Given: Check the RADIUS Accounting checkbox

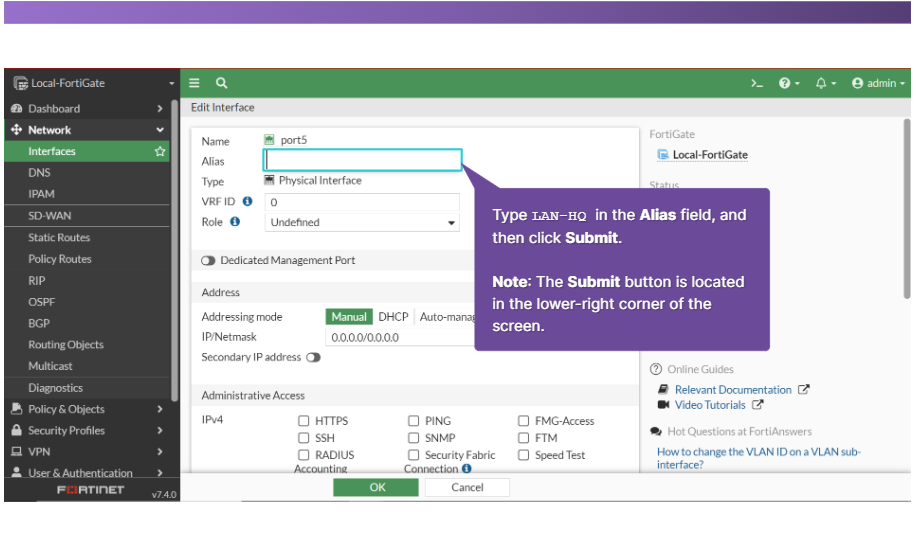Looking at the screenshot, I should (303, 455).
